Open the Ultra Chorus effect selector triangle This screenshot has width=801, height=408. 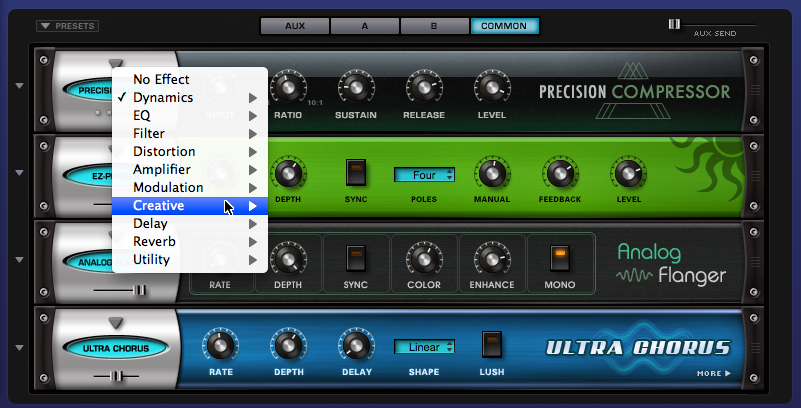[116, 323]
